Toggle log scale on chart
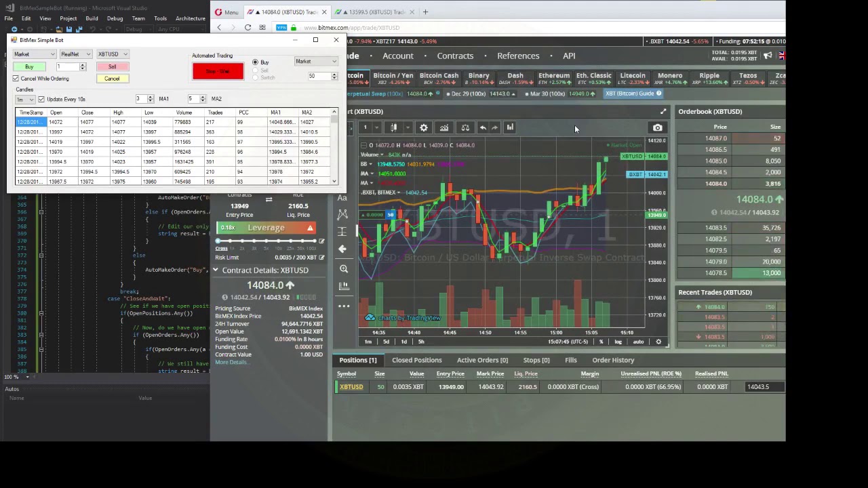Screen dimensions: 868x488 click(x=618, y=342)
